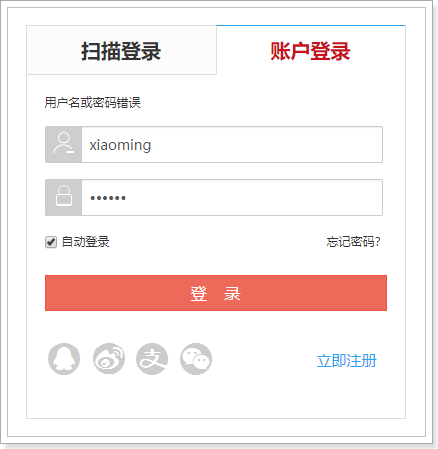Open the 忘记密码? link
Image resolution: width=438 pixels, height=449 pixels.
pyautogui.click(x=353, y=242)
